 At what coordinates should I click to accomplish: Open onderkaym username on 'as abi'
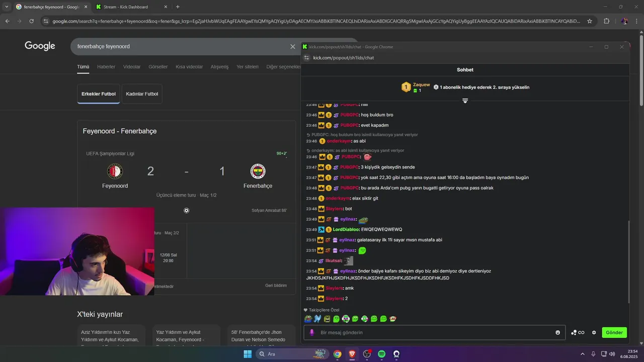(x=339, y=141)
